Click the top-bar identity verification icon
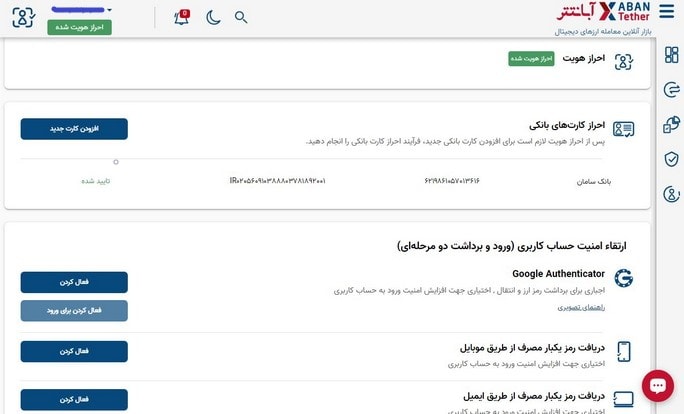The width and height of the screenshot is (684, 414). click(x=23, y=17)
